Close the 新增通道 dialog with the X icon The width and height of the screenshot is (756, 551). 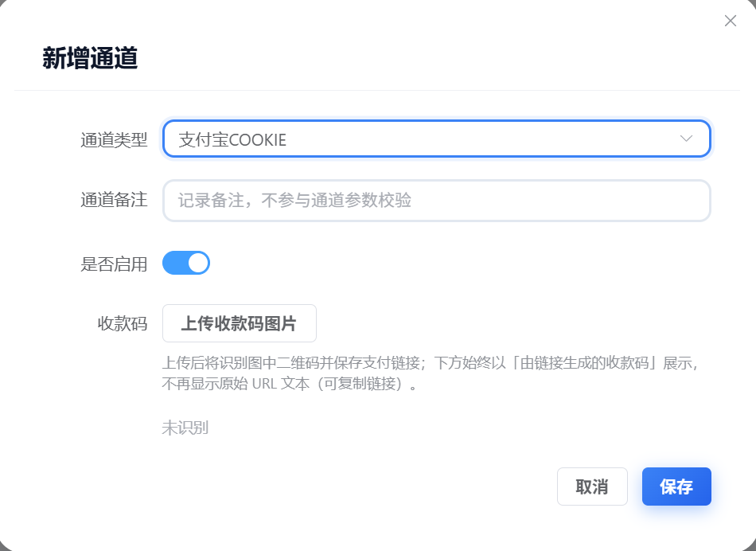[x=731, y=21]
